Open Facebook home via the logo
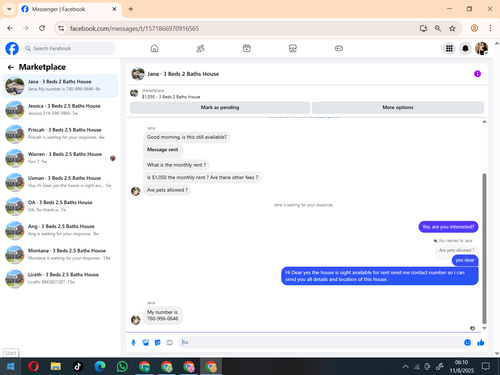 [x=12, y=49]
